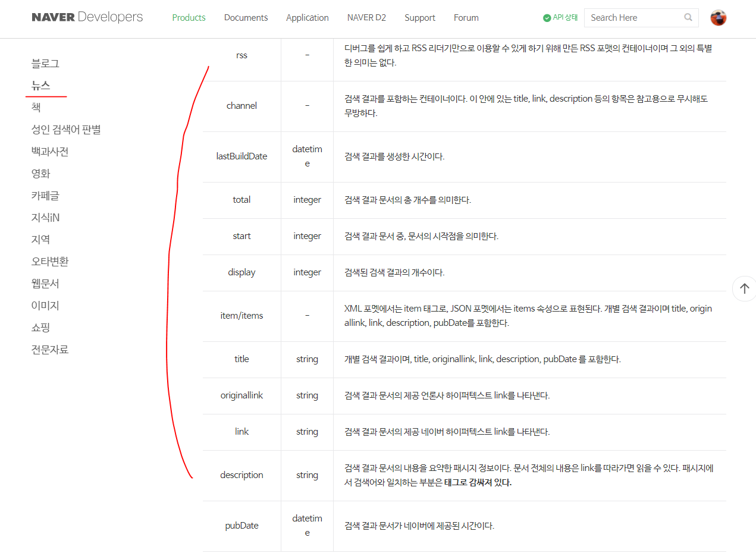756x553 pixels.
Task: Open the Documents menu
Action: [x=246, y=17]
